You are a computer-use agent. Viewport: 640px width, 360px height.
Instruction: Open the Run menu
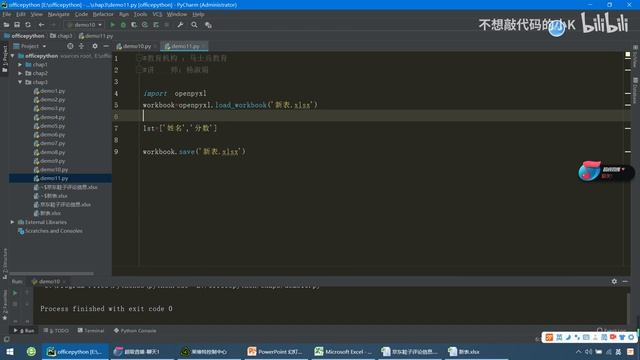pos(124,14)
